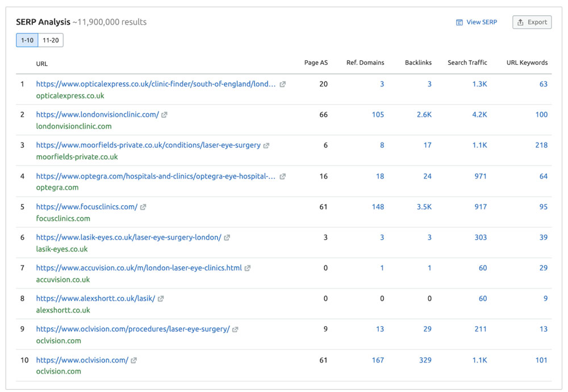Click the Ref. Domains column header
Image resolution: width=568 pixels, height=392 pixels.
click(x=365, y=62)
